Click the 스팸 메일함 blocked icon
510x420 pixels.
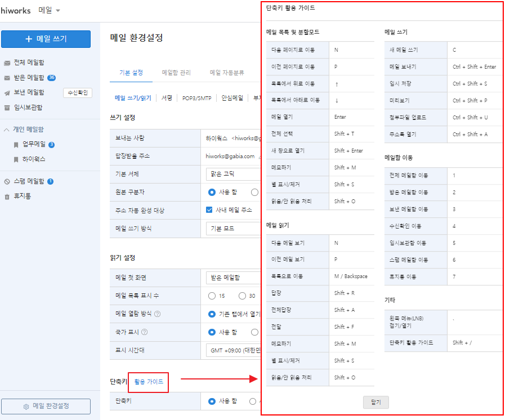click(x=7, y=181)
